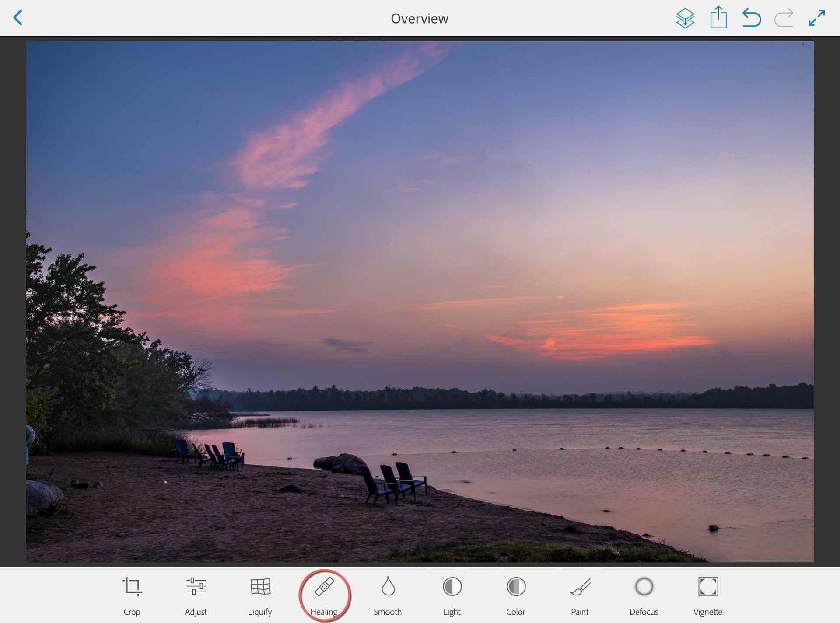Select the Paint brush tool

click(580, 596)
